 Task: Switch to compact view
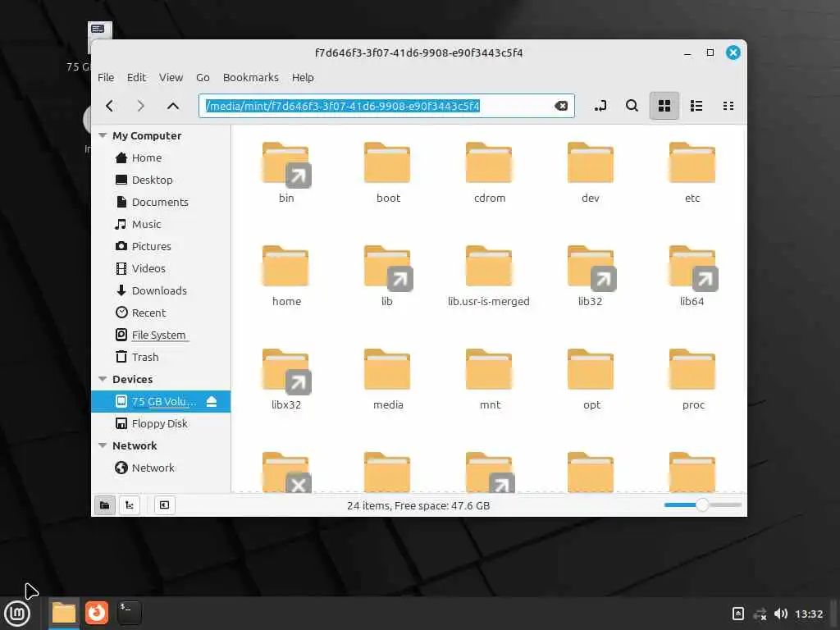pyautogui.click(x=728, y=106)
